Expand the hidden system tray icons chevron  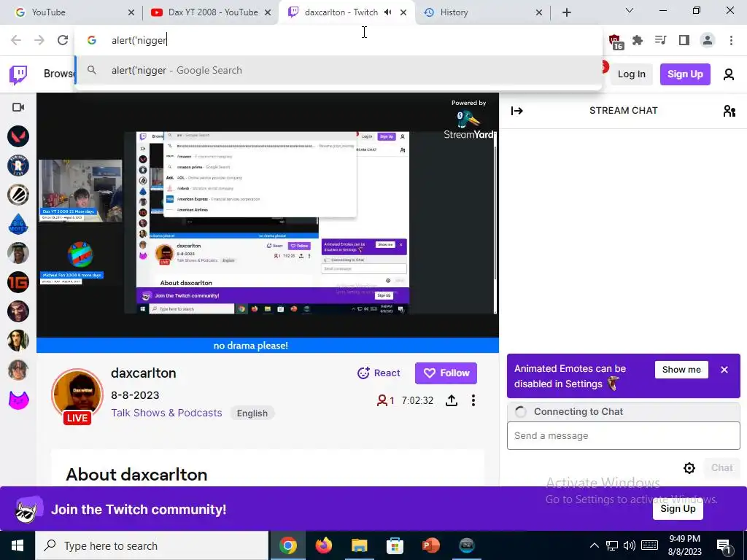[x=594, y=545]
